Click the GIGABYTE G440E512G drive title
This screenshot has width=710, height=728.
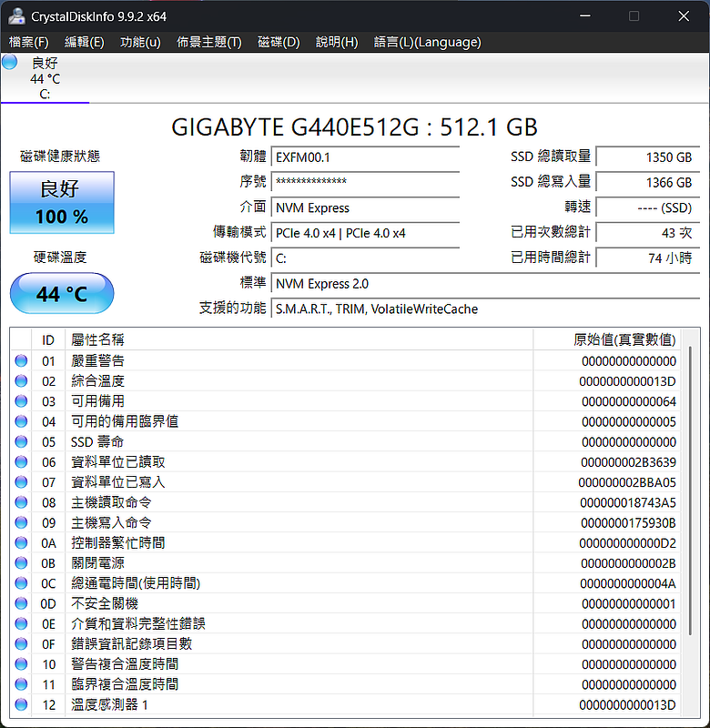354,126
